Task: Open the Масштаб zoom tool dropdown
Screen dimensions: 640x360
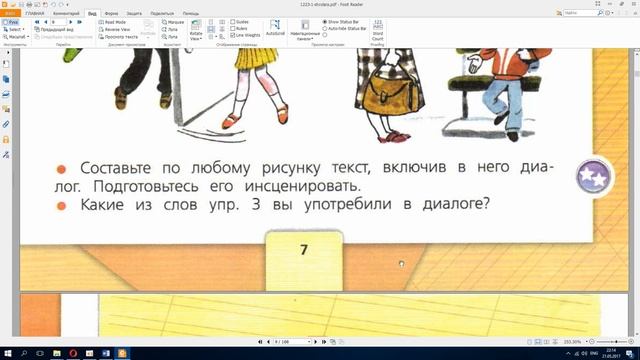Action: click(16, 37)
